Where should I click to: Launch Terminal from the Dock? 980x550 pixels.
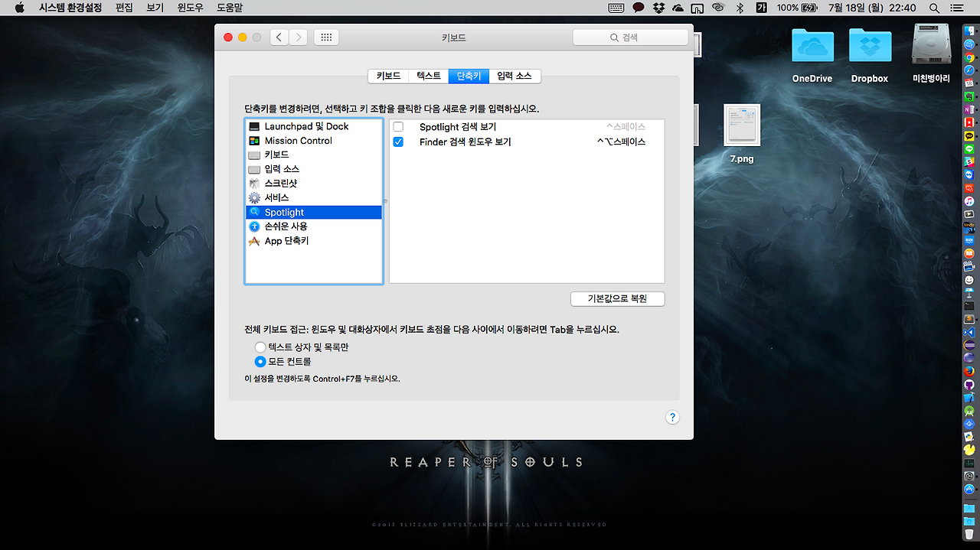(969, 305)
